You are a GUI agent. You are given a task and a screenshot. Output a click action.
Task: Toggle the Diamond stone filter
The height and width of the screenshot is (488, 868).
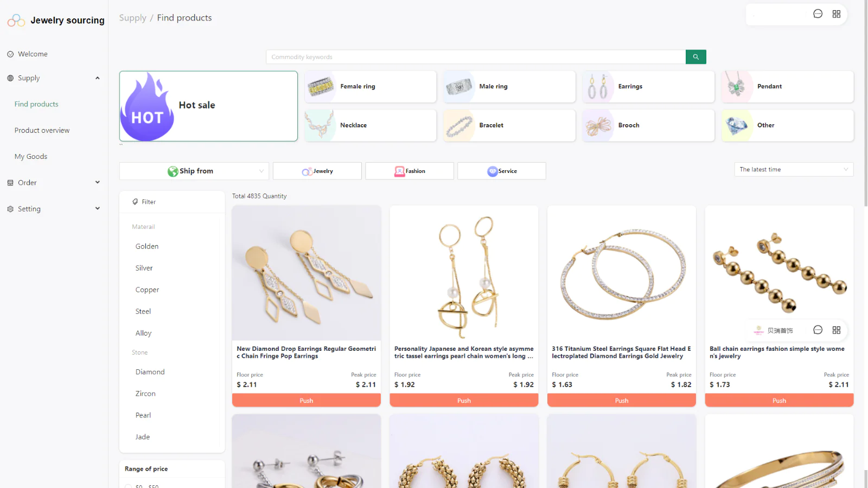click(x=150, y=372)
